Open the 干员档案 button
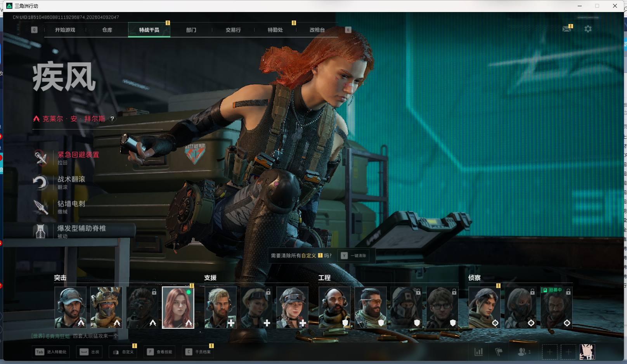Screen dimensions: 627x364 pos(198,352)
